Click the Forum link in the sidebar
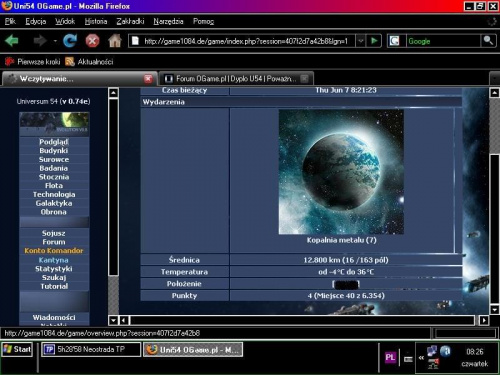Screen dimensions: 500x375 [x=54, y=242]
